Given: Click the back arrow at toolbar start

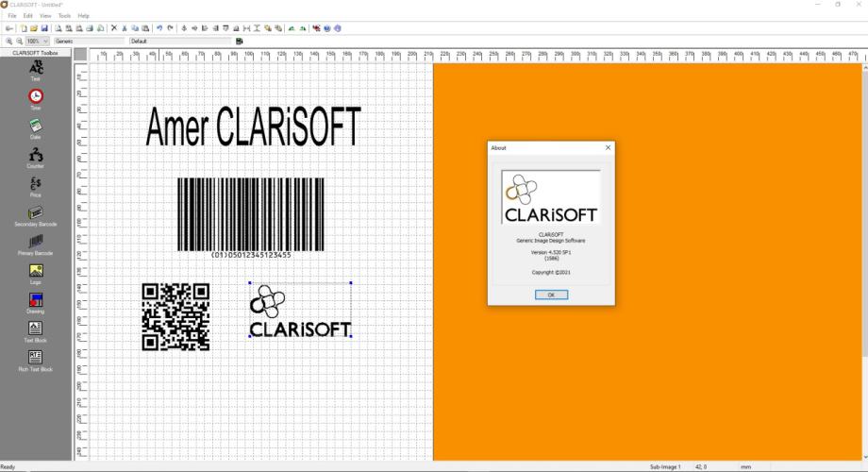Looking at the screenshot, I should pos(9,28).
